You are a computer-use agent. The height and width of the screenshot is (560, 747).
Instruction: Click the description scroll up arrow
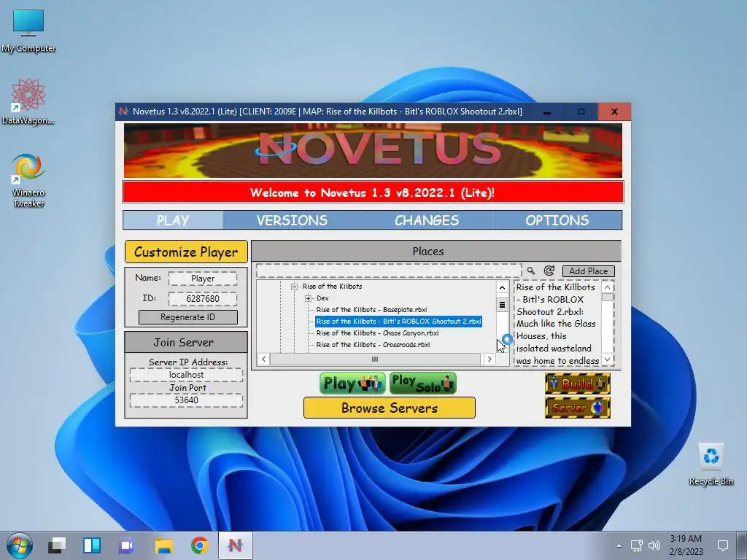[x=607, y=287]
